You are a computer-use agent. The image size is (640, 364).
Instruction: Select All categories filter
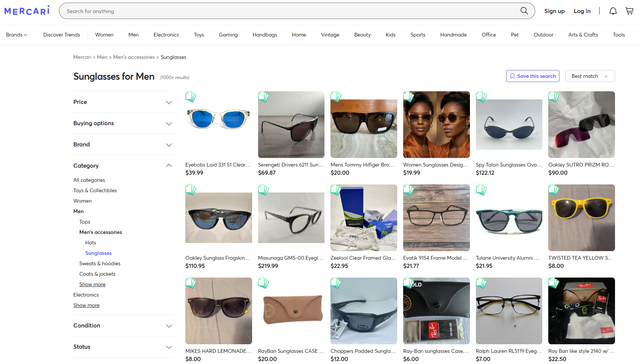point(89,180)
